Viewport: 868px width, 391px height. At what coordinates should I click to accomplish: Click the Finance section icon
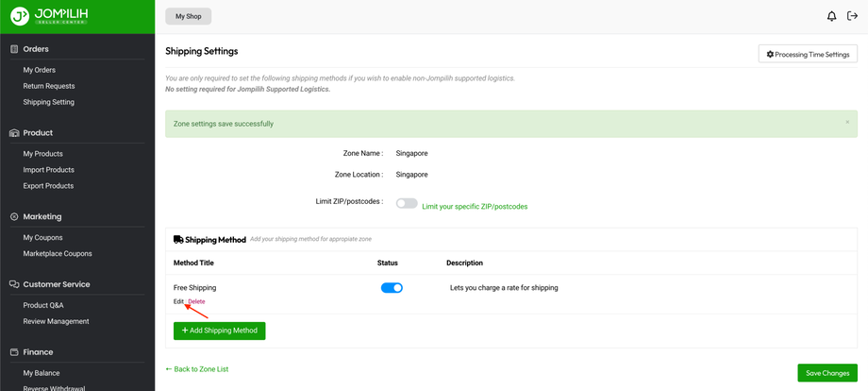[x=14, y=352]
